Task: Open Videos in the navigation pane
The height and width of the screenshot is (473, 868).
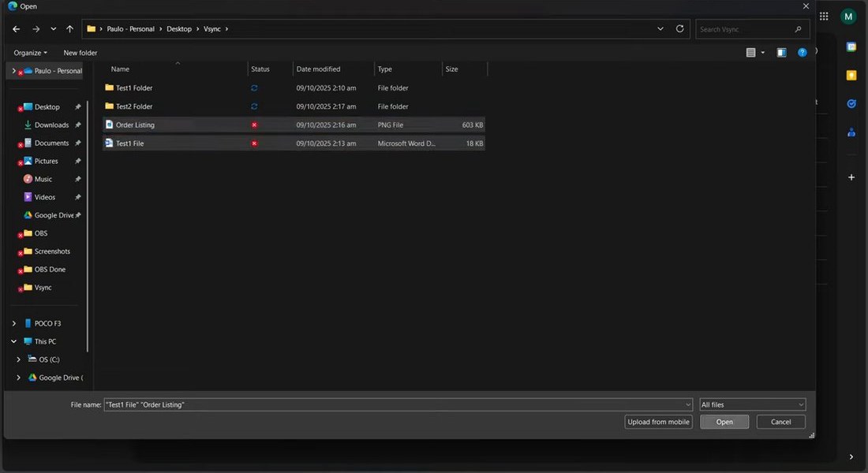Action: click(45, 197)
